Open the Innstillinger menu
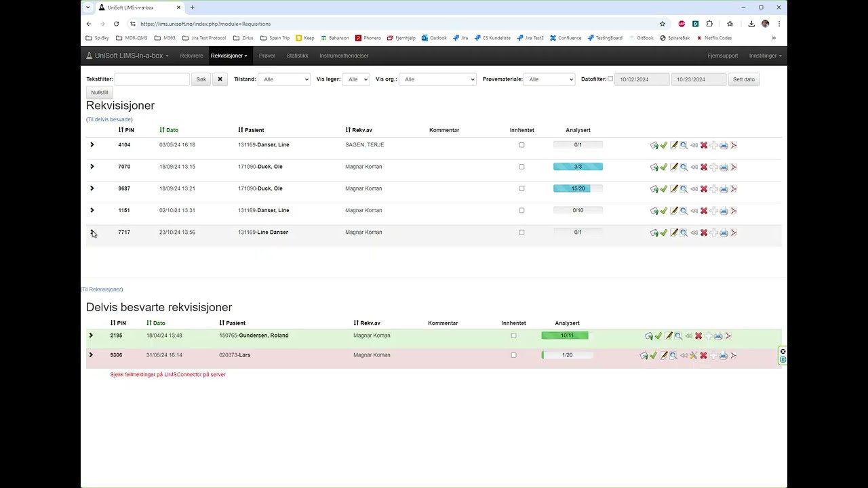Screen dimensions: 868x488 (x=765, y=56)
